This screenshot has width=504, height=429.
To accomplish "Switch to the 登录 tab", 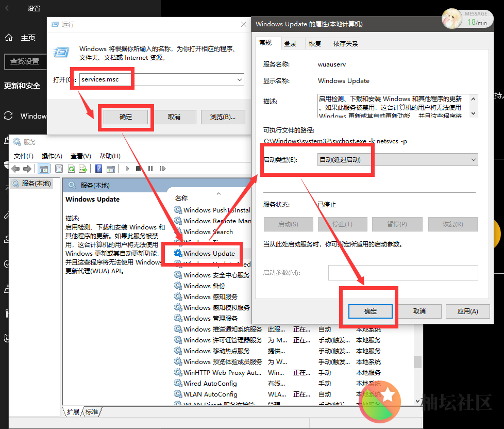I will pyautogui.click(x=290, y=43).
